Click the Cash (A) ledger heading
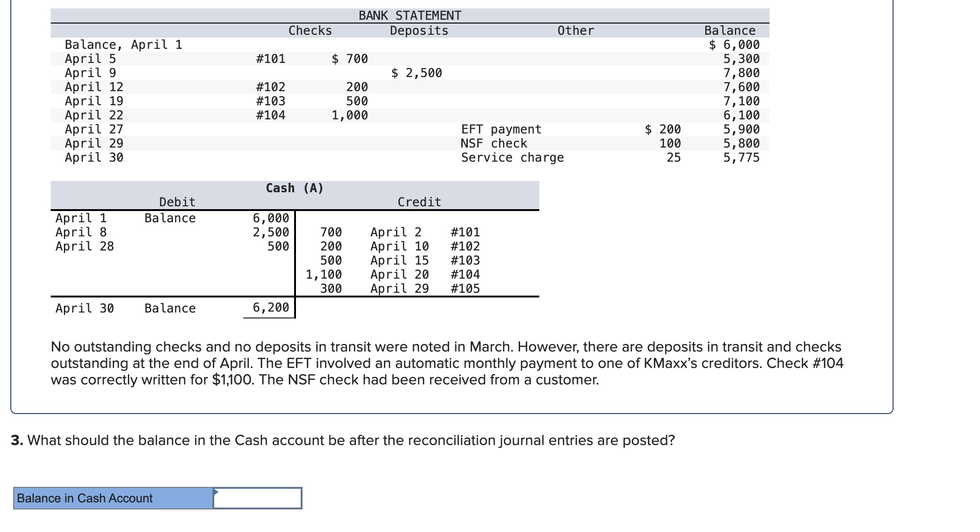Screen dimensions: 980x532 click(295, 188)
